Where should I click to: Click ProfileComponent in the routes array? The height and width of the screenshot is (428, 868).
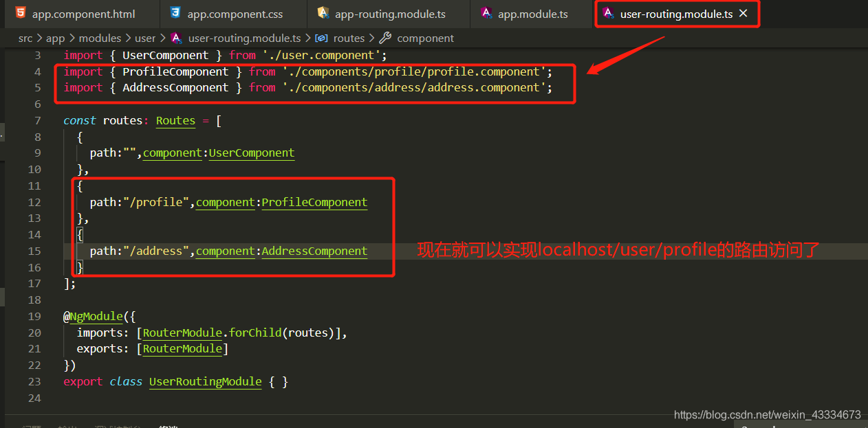(314, 203)
